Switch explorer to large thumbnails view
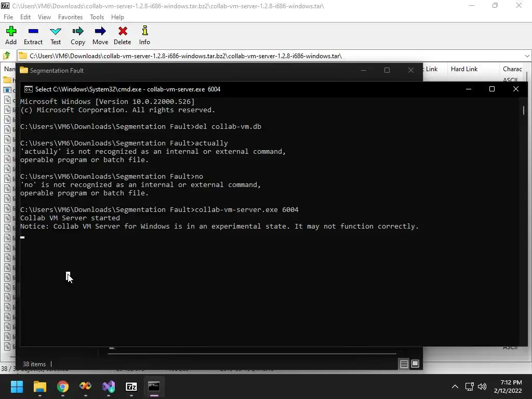The image size is (532, 399). [x=415, y=364]
